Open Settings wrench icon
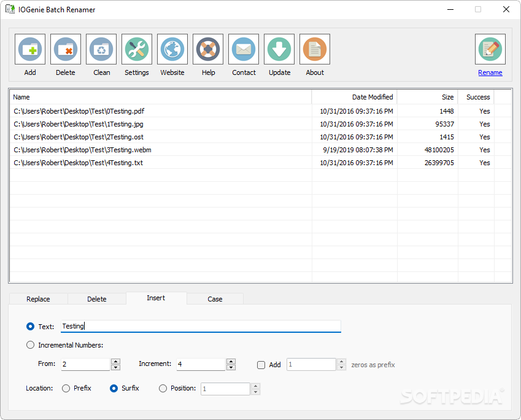Screen dimensions: 521x420 point(137,49)
